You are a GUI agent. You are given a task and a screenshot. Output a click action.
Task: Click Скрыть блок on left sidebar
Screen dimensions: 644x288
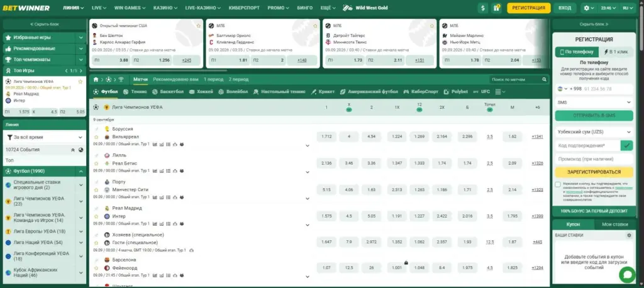[45, 25]
